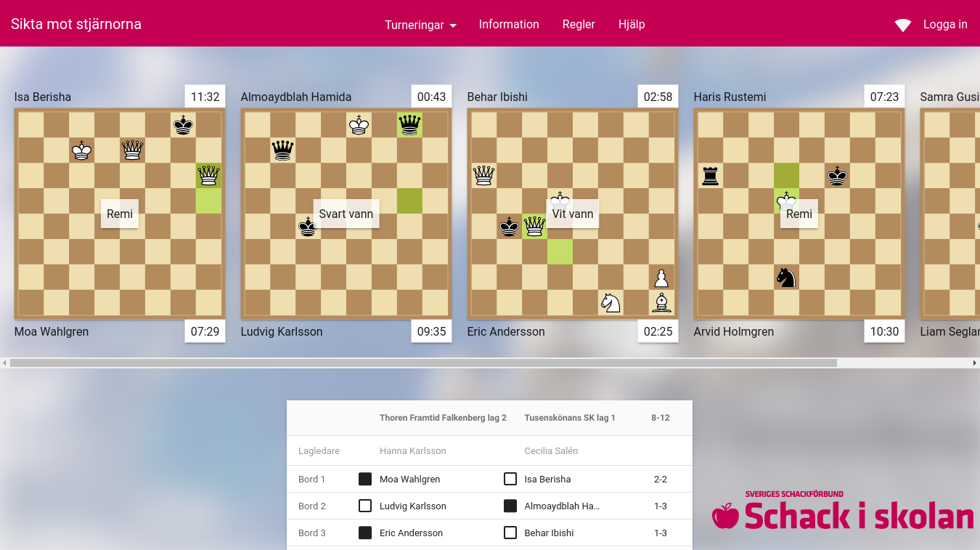Open the Turneringar dropdown menu
Screen dimensions: 980x550
click(x=420, y=25)
